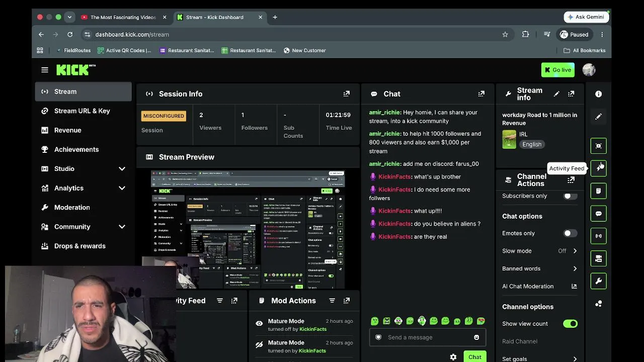Screen dimensions: 644x362
Task: Pop out the Stream info panel
Action: [571, 94]
